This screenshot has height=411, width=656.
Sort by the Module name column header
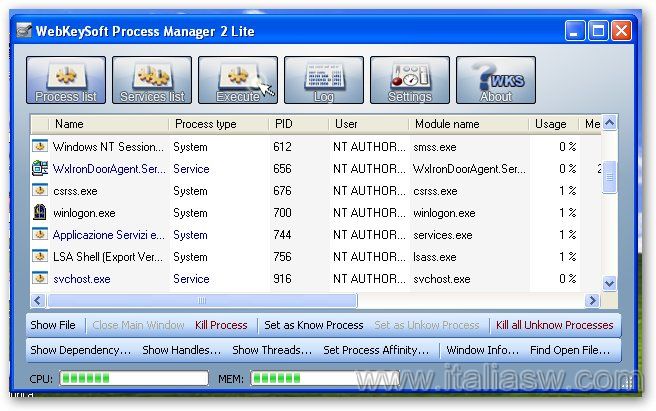tap(469, 124)
